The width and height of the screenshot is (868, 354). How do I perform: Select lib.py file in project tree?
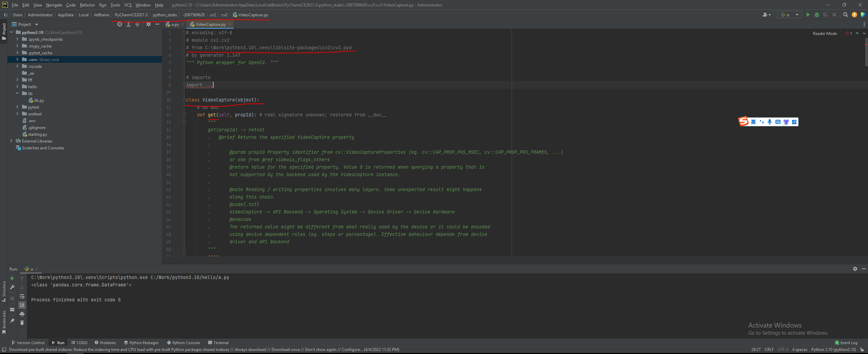click(39, 100)
